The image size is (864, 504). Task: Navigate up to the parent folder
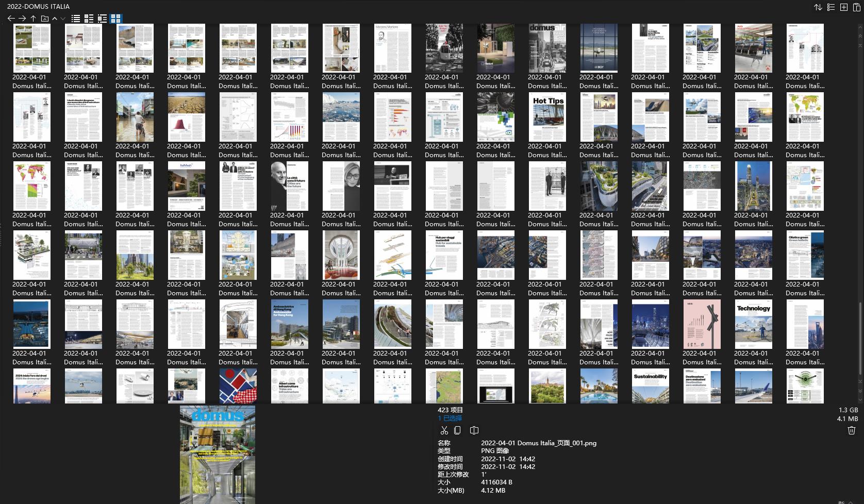pyautogui.click(x=32, y=18)
